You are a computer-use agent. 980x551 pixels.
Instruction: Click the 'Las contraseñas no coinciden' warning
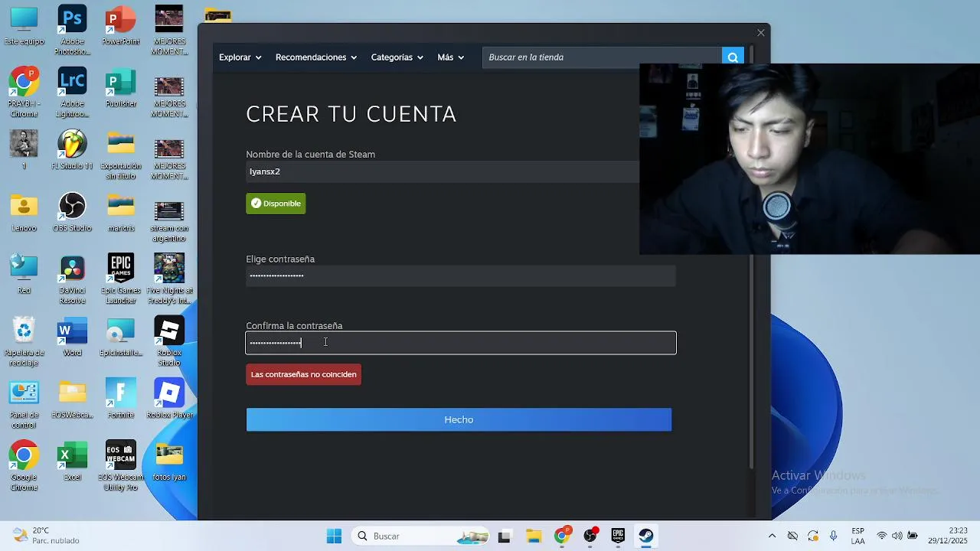point(303,374)
